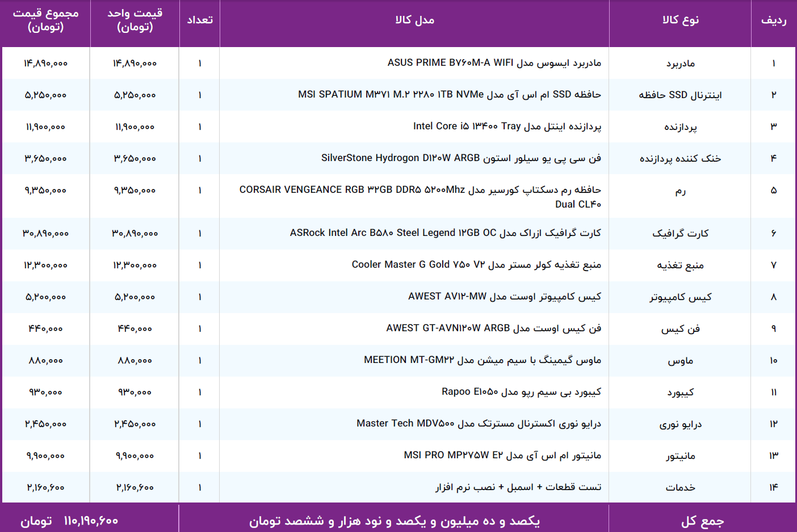Click the 'ماوس' item type cell
Viewport: 797px width, 532px height.
click(x=681, y=361)
